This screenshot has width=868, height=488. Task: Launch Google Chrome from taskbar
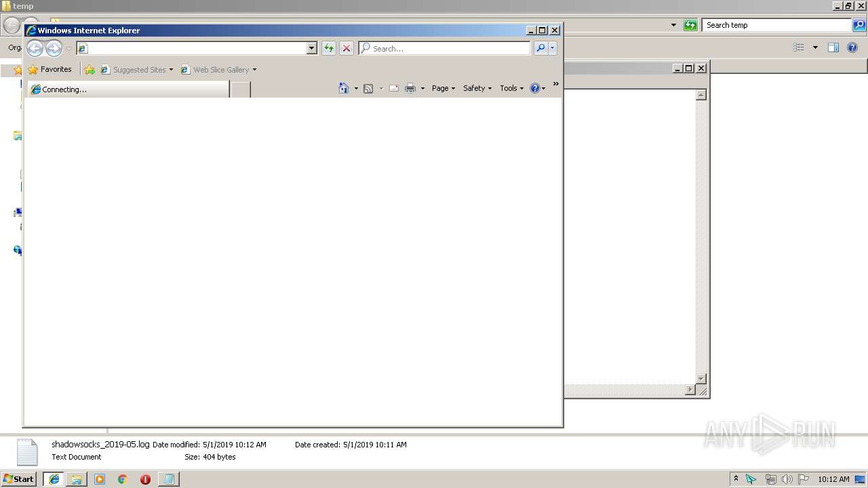[x=122, y=479]
